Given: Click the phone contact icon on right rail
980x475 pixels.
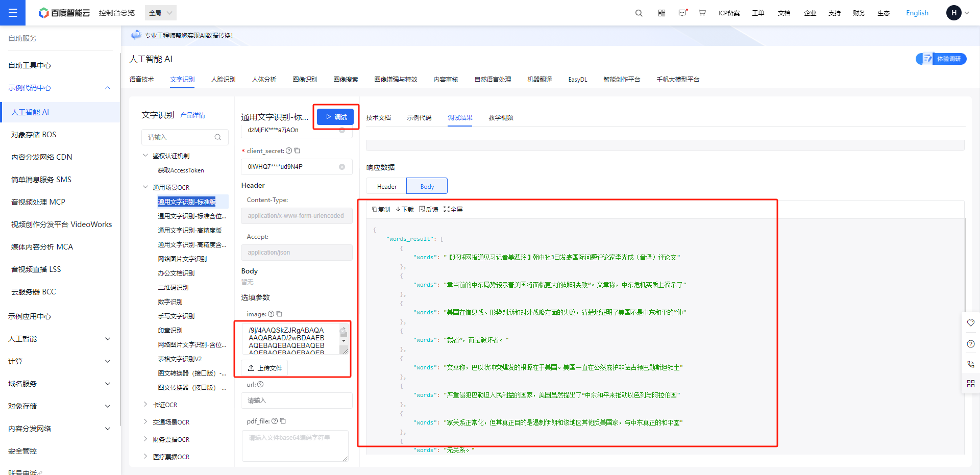Looking at the screenshot, I should [x=971, y=364].
